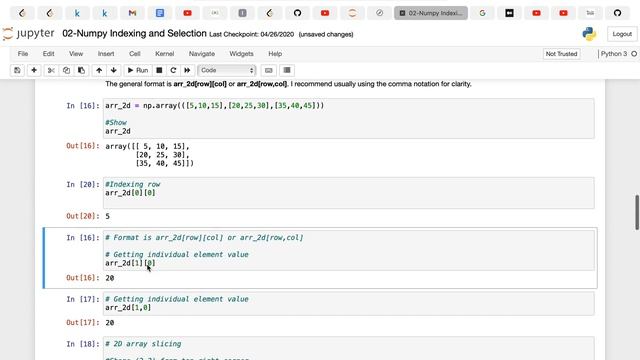
Task: Click the markdown text about general format
Action: pyautogui.click(x=288, y=84)
